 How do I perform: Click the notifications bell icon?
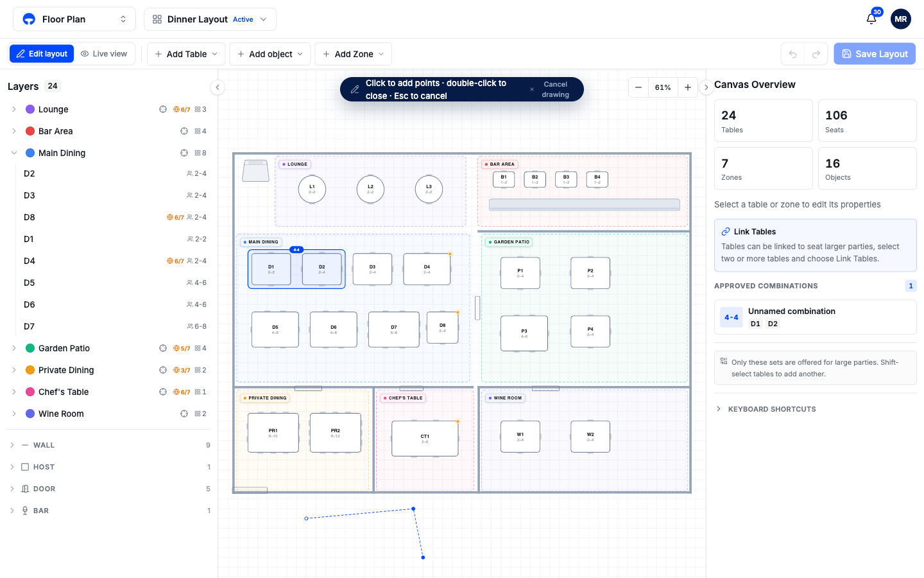pyautogui.click(x=871, y=19)
